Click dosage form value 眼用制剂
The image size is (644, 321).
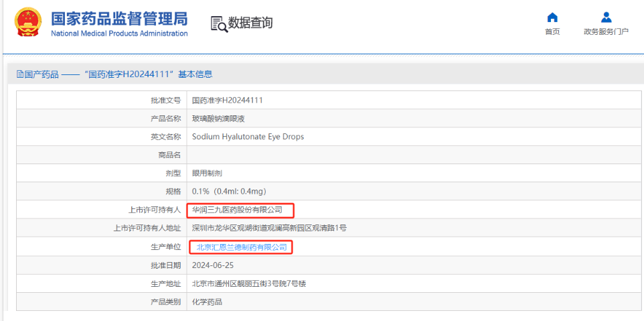click(207, 174)
